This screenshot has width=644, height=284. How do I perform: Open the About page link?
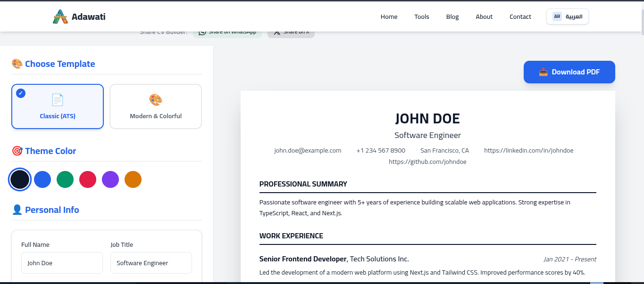click(x=484, y=16)
